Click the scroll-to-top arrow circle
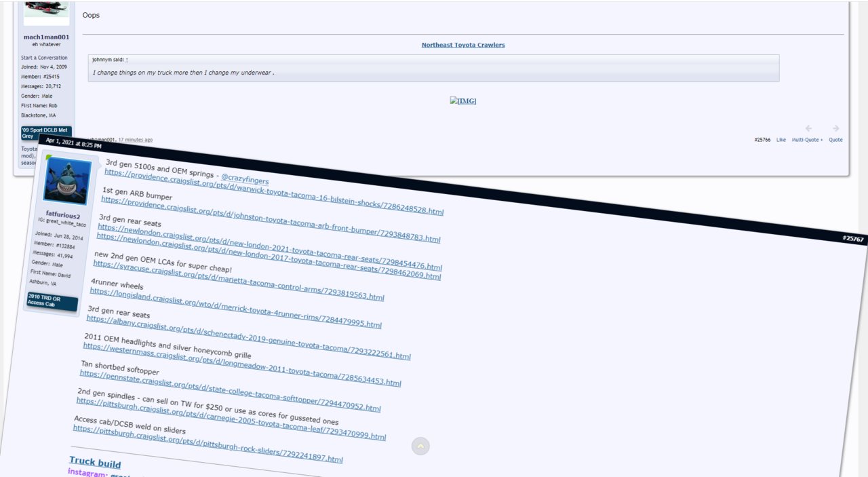The height and width of the screenshot is (477, 868). (420, 446)
